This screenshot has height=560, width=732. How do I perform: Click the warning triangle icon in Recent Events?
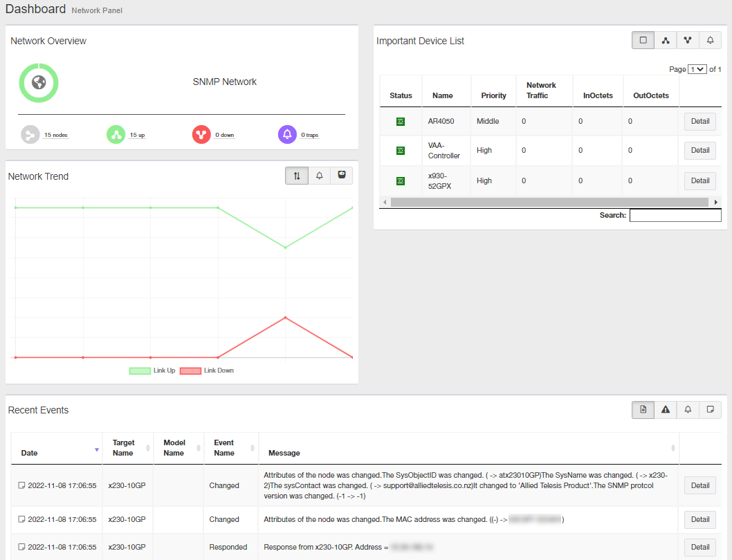pyautogui.click(x=666, y=410)
